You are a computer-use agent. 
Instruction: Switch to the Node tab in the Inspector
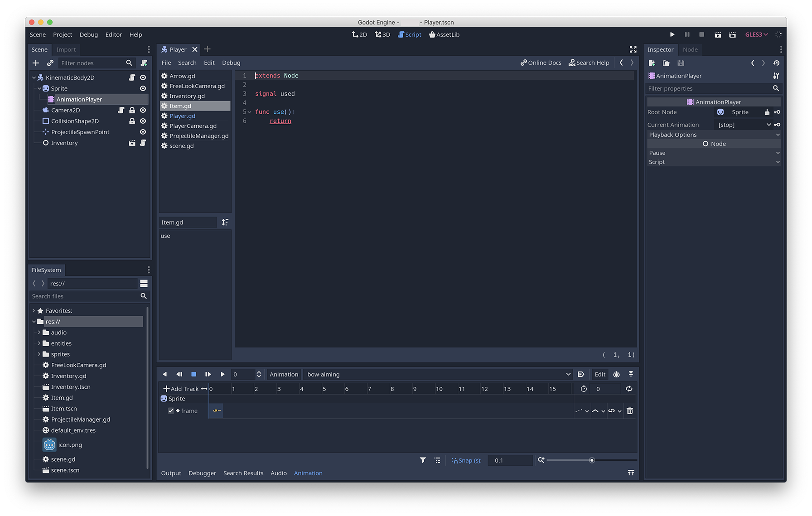690,49
